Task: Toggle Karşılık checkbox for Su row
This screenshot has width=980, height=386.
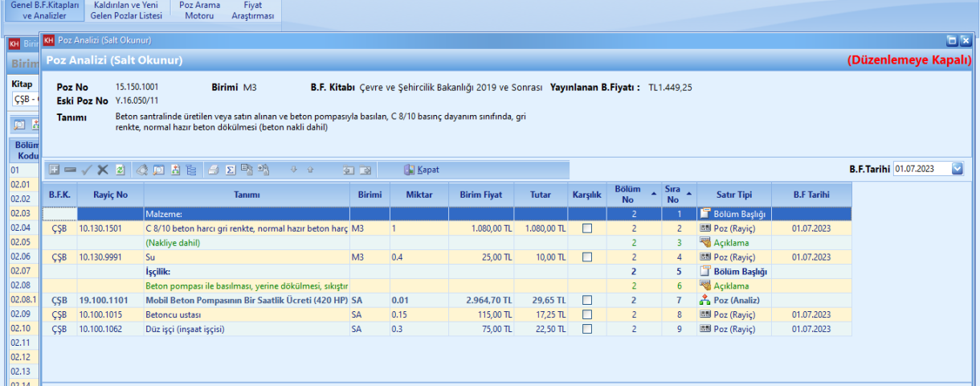Action: [x=587, y=257]
